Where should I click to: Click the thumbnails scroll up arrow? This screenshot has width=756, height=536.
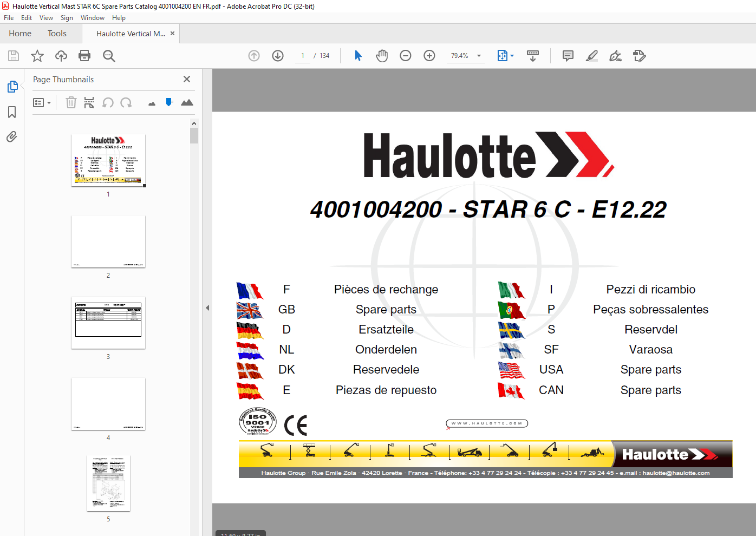click(x=194, y=123)
